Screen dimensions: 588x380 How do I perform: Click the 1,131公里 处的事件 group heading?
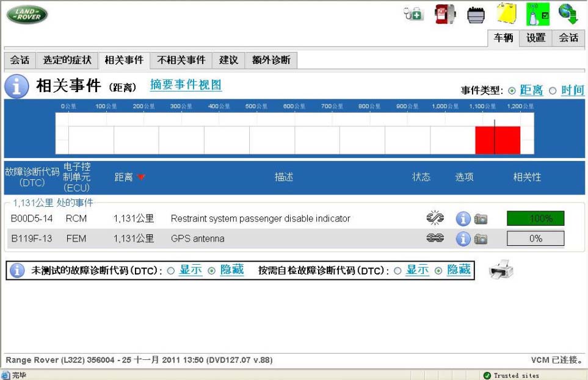tap(53, 203)
